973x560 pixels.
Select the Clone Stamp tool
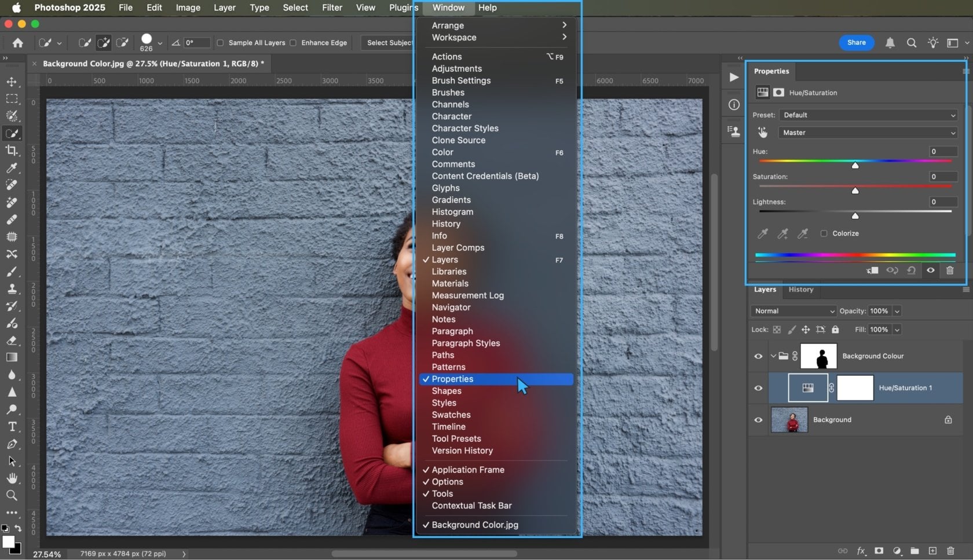click(x=12, y=288)
